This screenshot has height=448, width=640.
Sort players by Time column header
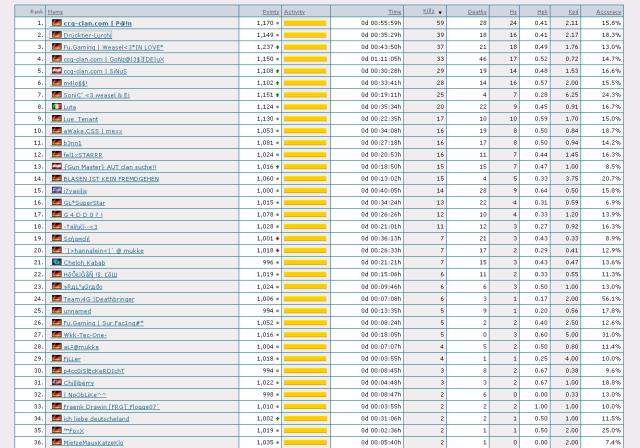[394, 11]
